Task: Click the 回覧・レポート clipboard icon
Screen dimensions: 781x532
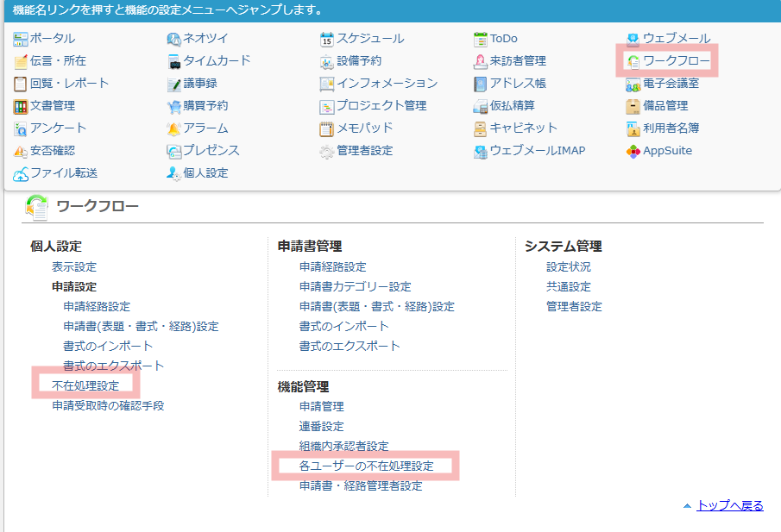Action: tap(21, 84)
